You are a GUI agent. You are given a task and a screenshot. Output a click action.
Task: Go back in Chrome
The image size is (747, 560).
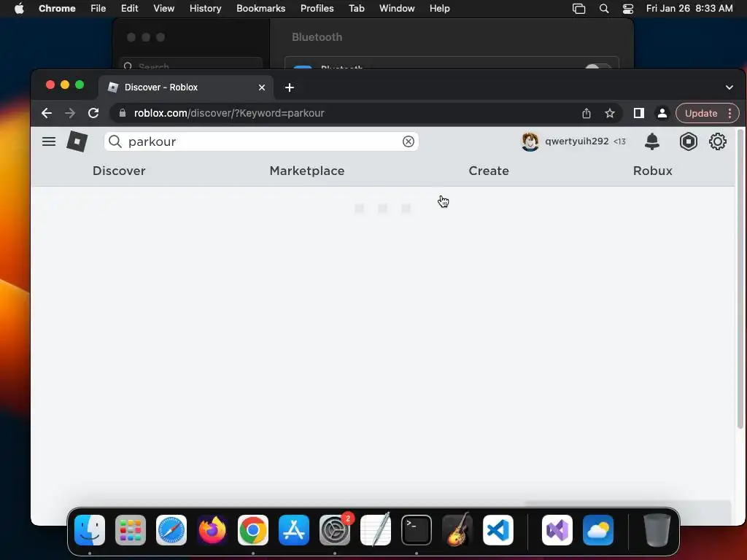47,113
